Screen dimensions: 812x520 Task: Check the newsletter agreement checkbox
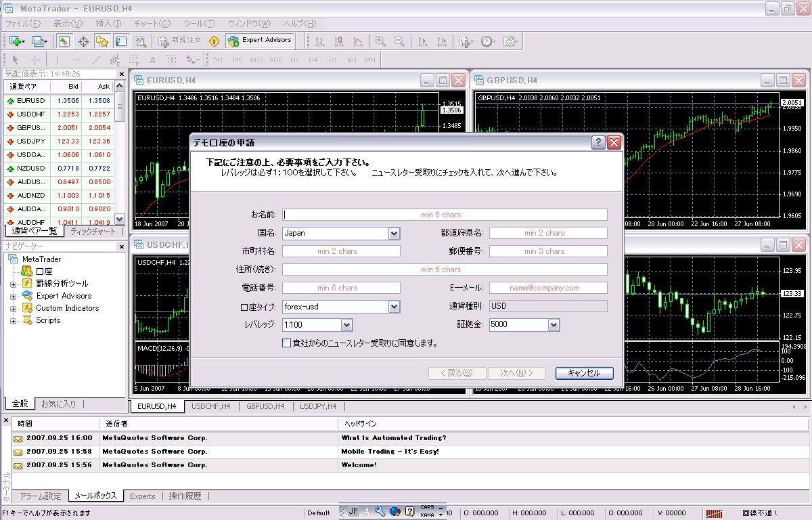[287, 343]
